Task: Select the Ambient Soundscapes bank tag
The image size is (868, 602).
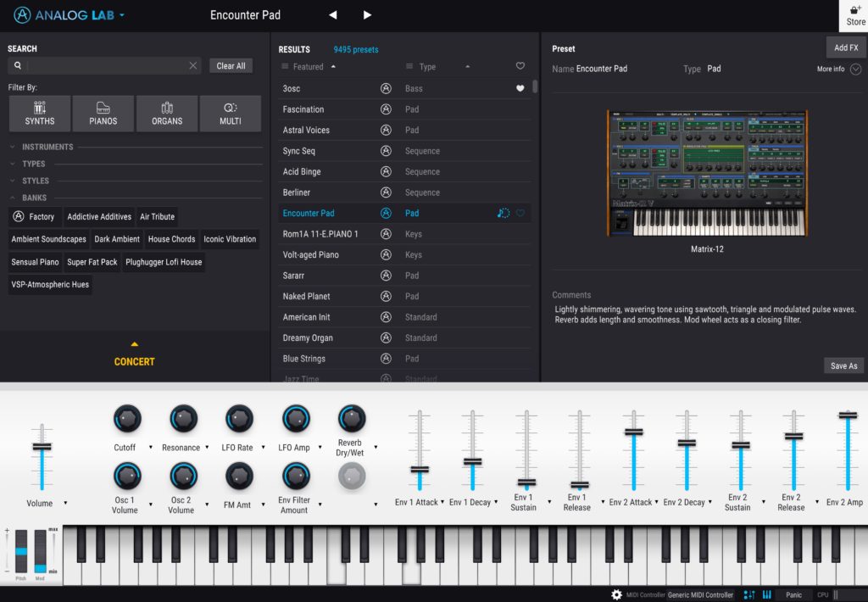Action: 48,239
